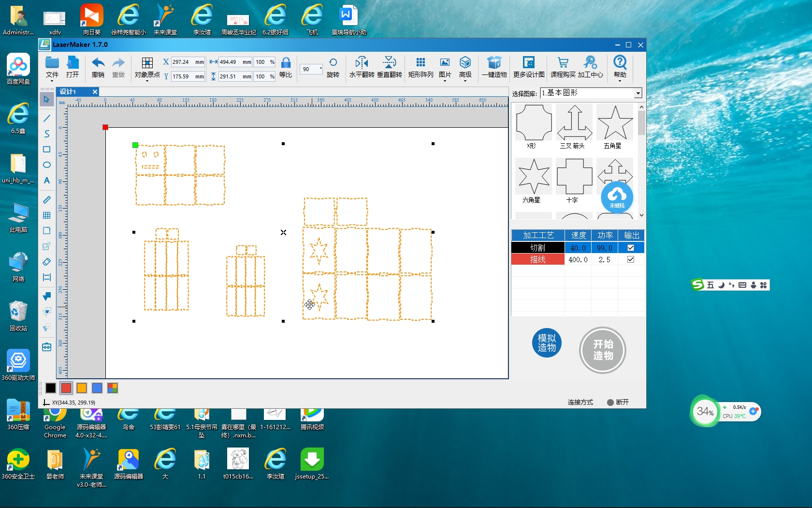This screenshot has height=508, width=812.
Task: Click the width 494.49 input field
Action: (235, 62)
